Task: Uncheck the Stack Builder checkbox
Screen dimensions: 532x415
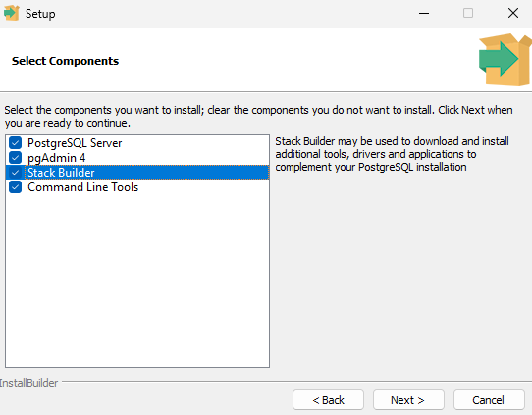Action: 16,173
